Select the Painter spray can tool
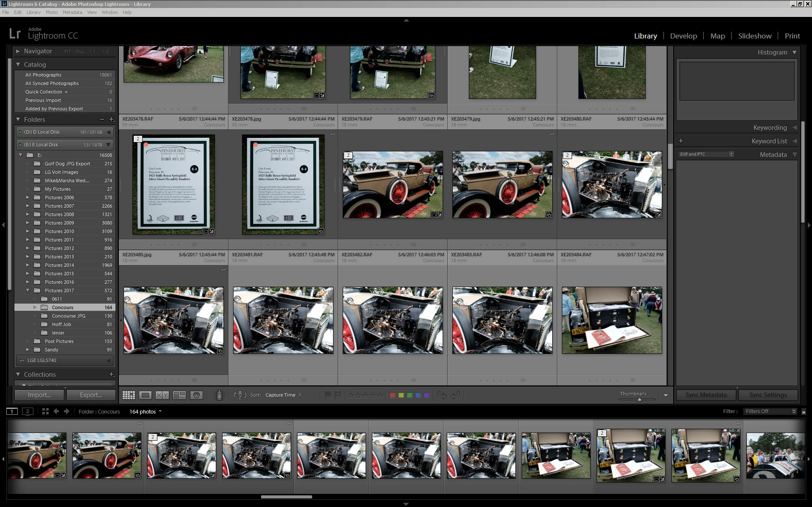Image resolution: width=812 pixels, height=507 pixels. [x=219, y=395]
